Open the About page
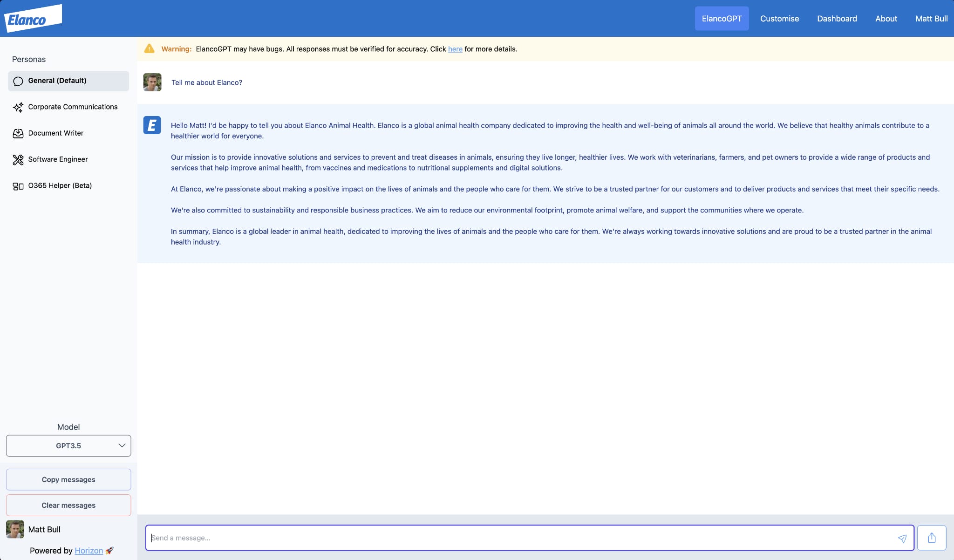The image size is (954, 560). tap(886, 19)
